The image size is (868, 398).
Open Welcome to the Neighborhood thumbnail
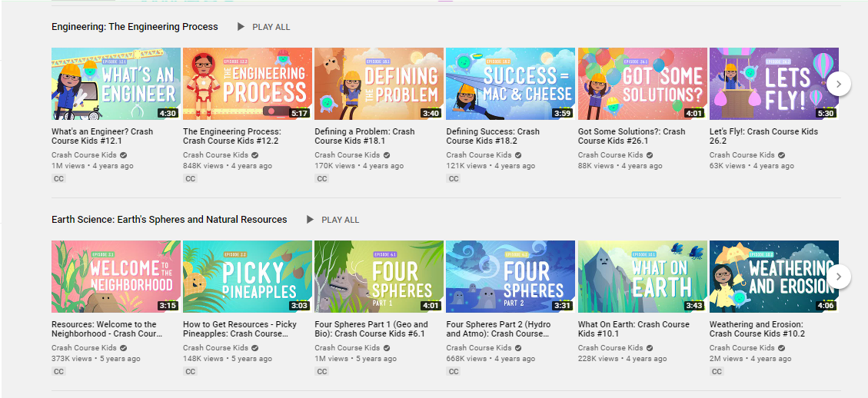tap(115, 277)
